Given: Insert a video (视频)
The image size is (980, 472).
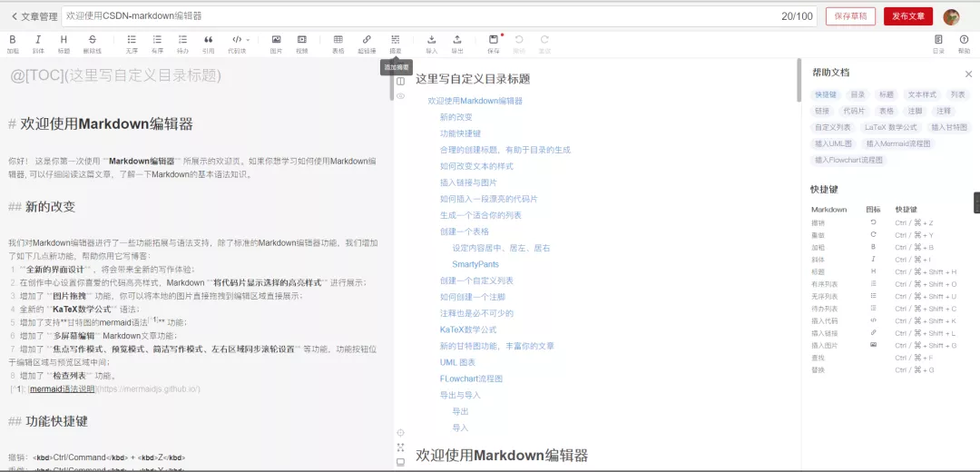Looking at the screenshot, I should (302, 44).
